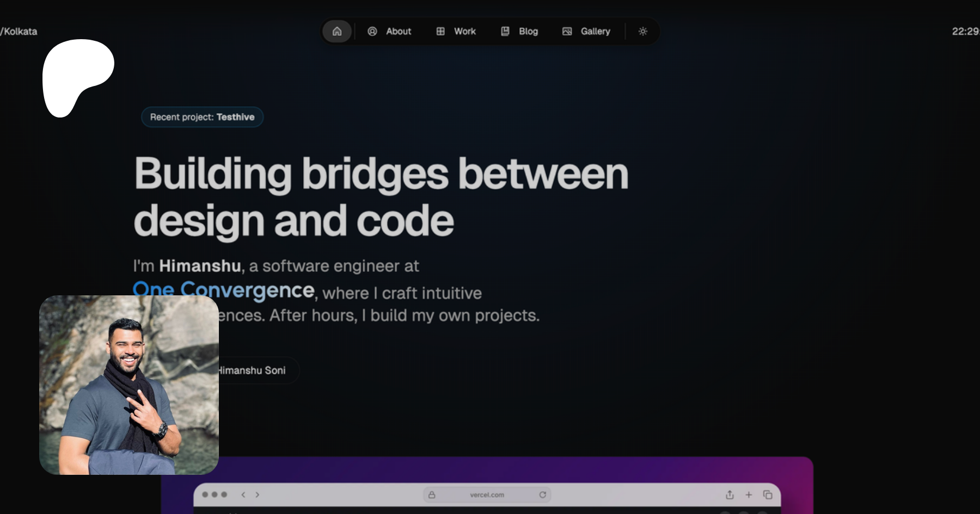Screen dimensions: 980x514
Task: Click the share icon in browser toolbar
Action: tap(730, 494)
